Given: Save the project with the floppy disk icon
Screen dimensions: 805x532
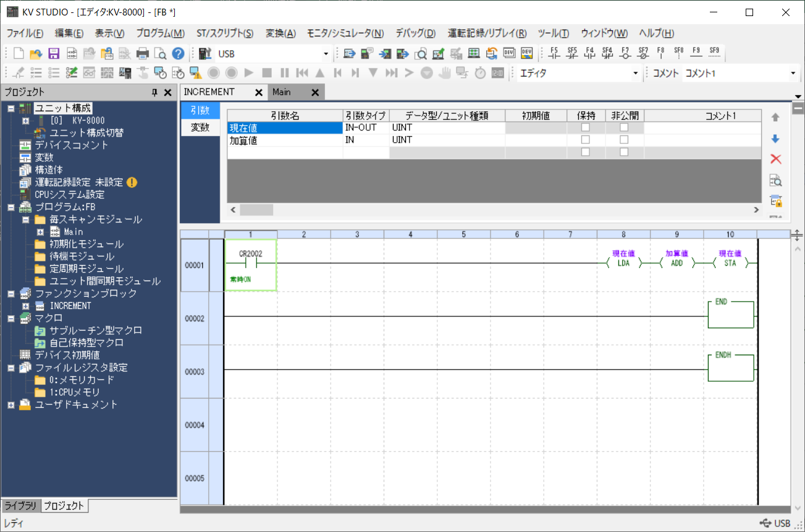Looking at the screenshot, I should point(54,53).
